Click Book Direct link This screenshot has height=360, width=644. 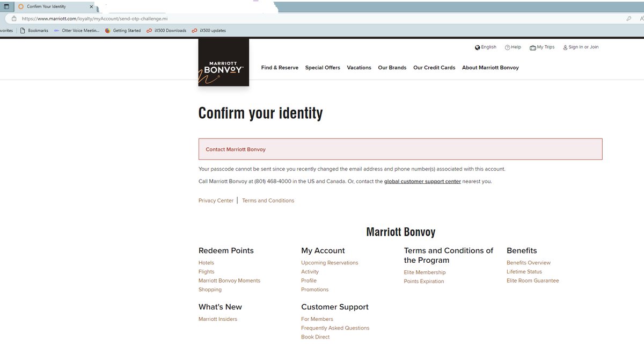tap(316, 337)
